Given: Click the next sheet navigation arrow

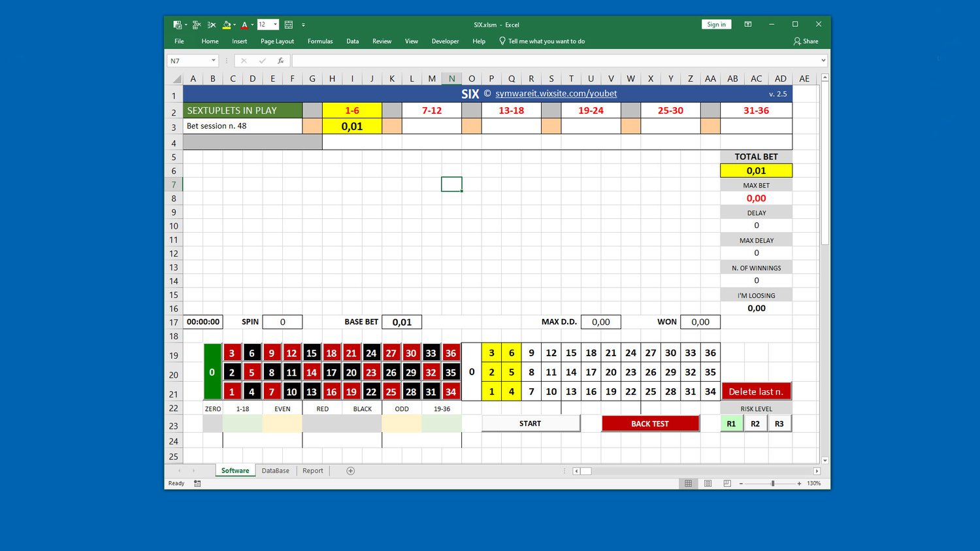Looking at the screenshot, I should point(193,471).
